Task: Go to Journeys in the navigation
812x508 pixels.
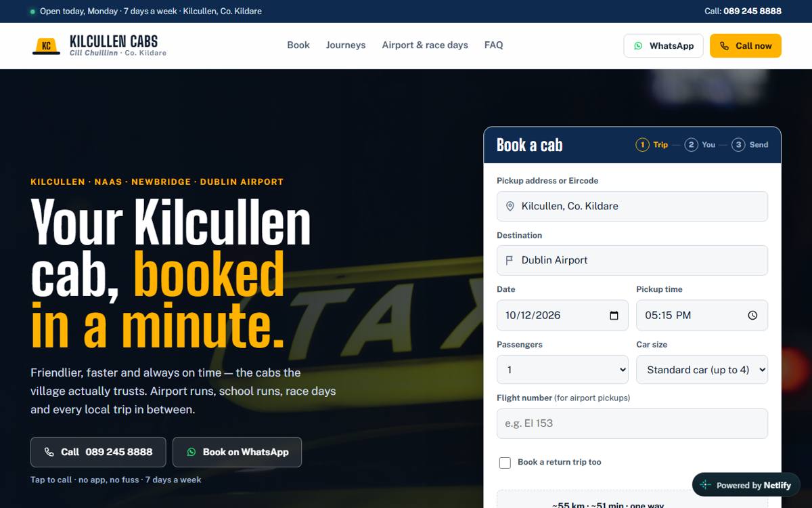Action: 346,45
